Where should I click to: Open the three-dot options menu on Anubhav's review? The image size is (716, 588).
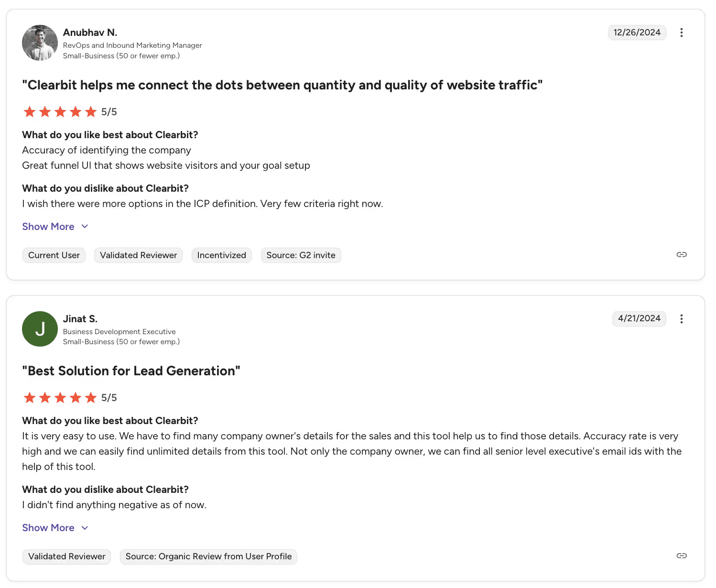tap(682, 33)
